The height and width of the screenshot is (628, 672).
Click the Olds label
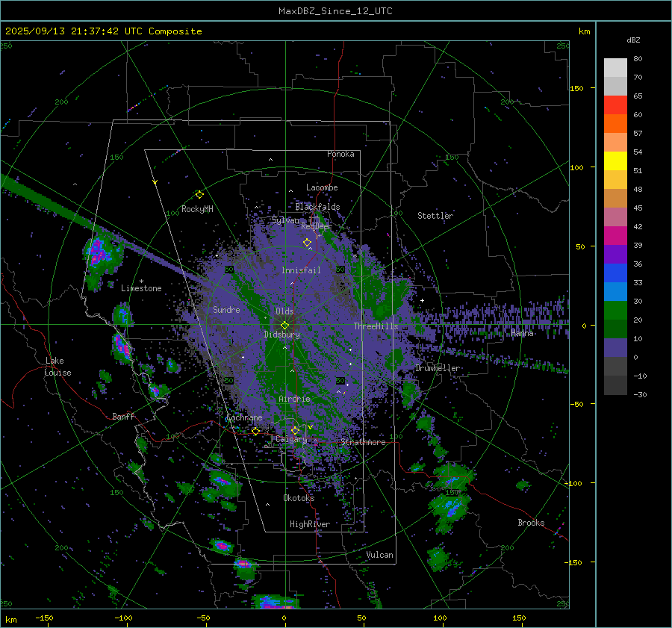click(284, 311)
